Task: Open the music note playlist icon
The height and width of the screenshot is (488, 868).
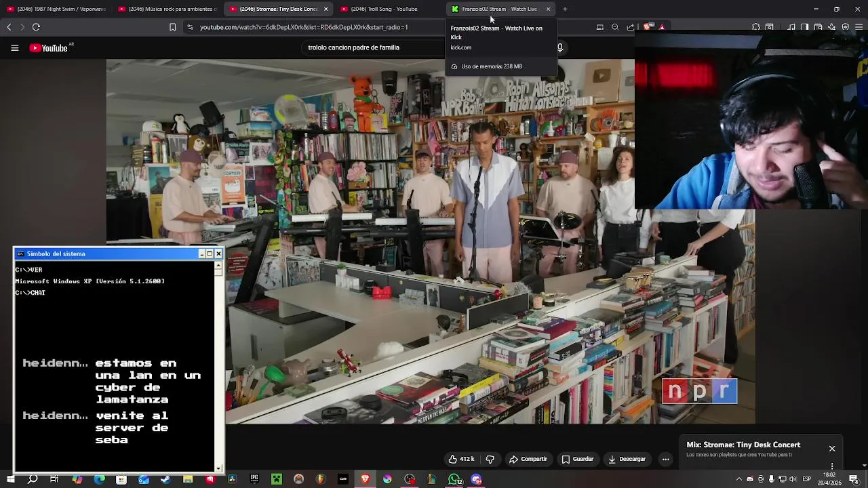Action: [791, 27]
